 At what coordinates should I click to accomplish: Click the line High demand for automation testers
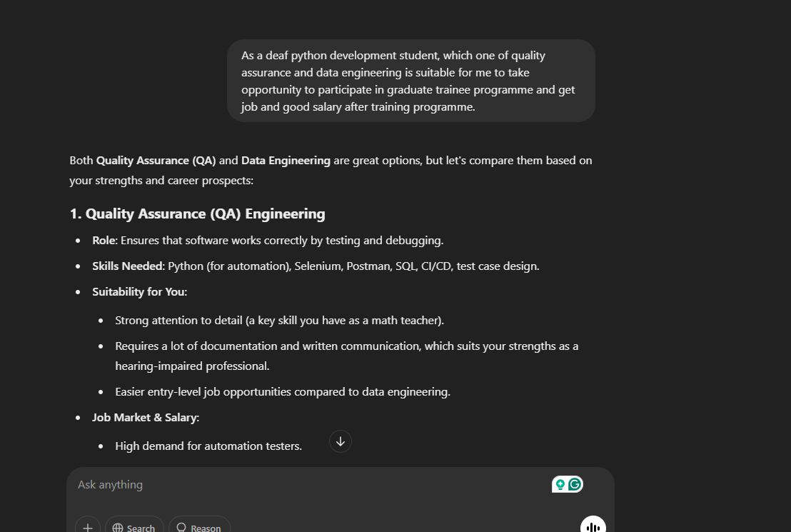point(208,446)
